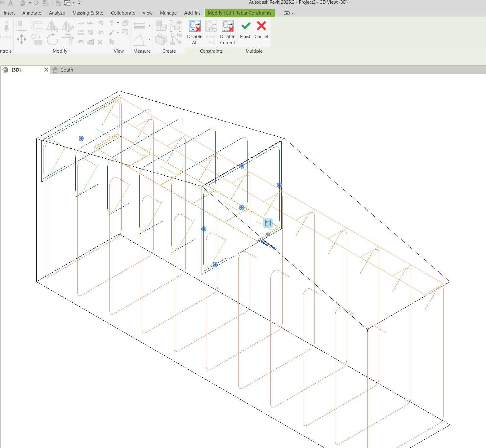Click the Delete icon in the Modify panel
This screenshot has height=448, width=486.
point(100,42)
